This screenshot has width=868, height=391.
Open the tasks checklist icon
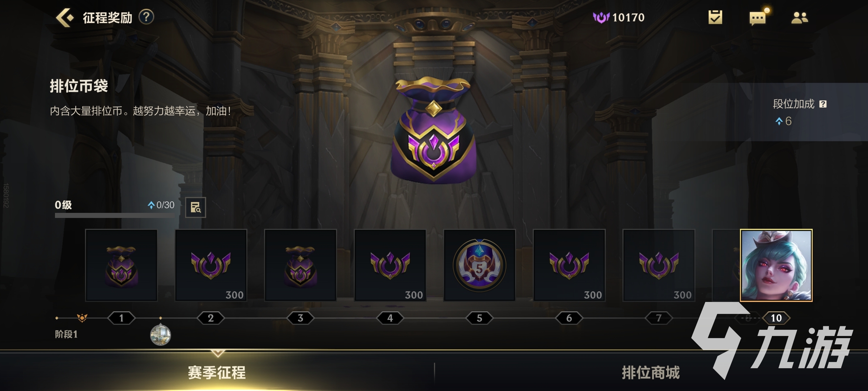[x=715, y=17]
